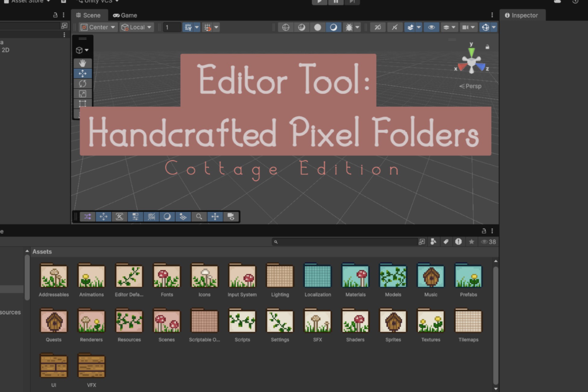The height and width of the screenshot is (392, 588).
Task: Click the Prefabs folder thumbnail
Action: coord(468,276)
